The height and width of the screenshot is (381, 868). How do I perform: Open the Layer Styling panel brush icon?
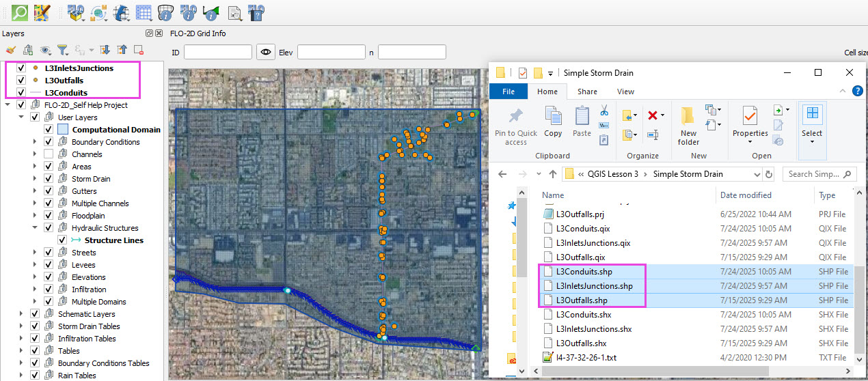(x=10, y=50)
